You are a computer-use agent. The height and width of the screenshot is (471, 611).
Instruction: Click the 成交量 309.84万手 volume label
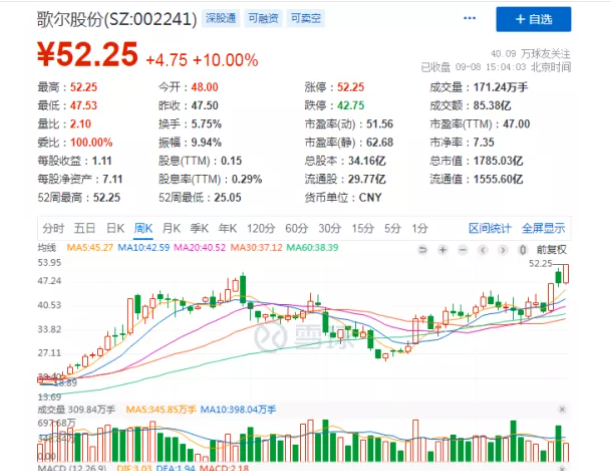[76, 409]
